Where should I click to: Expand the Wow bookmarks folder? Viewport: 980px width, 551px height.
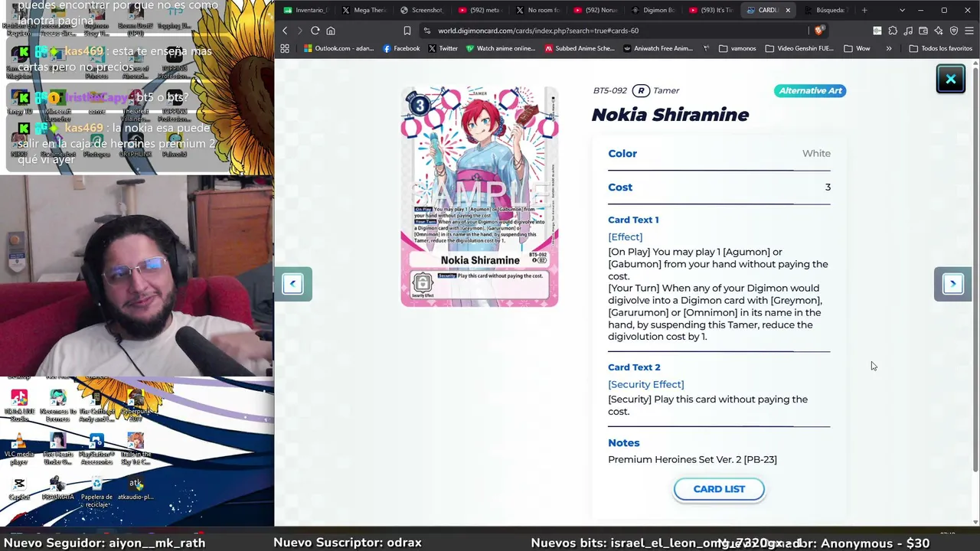pyautogui.click(x=857, y=48)
